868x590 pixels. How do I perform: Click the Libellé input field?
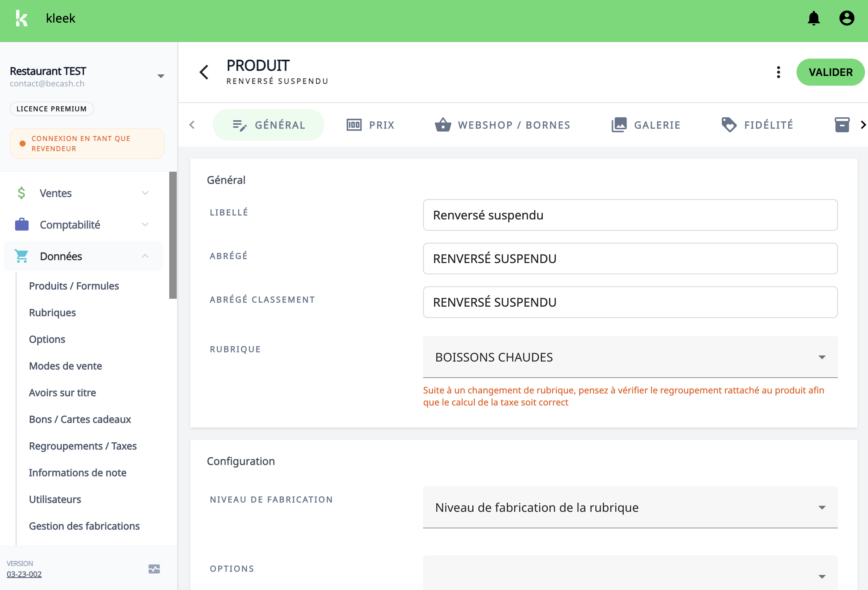coord(630,215)
